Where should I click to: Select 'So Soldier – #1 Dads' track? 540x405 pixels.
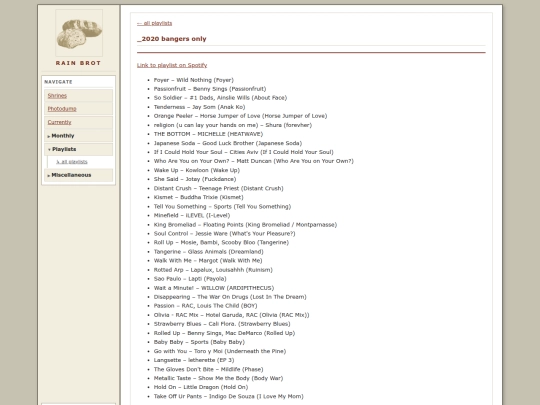pos(220,98)
